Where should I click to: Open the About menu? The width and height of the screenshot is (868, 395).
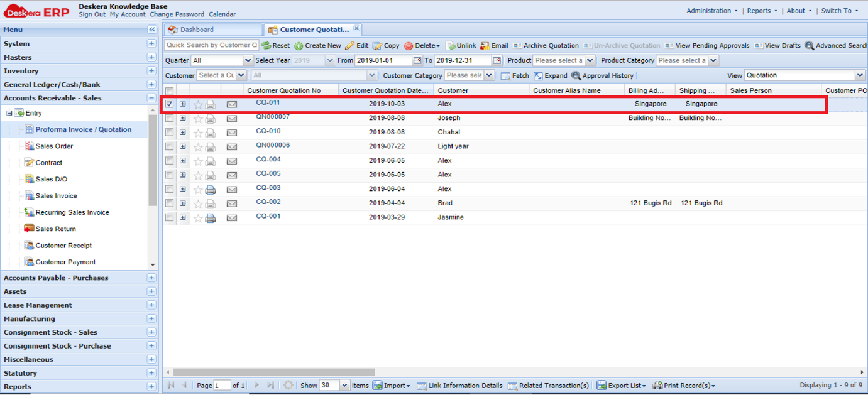[x=799, y=11]
